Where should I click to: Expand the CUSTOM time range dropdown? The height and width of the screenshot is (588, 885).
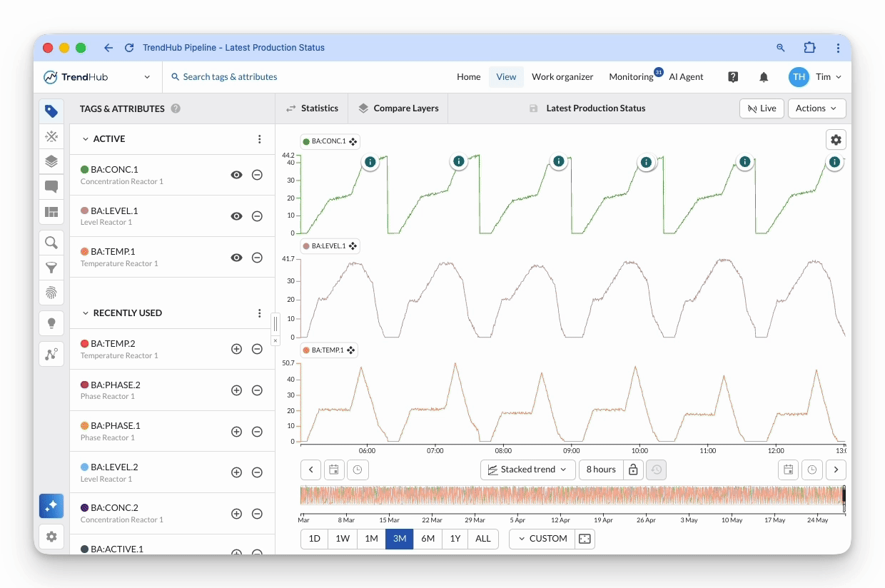click(542, 539)
